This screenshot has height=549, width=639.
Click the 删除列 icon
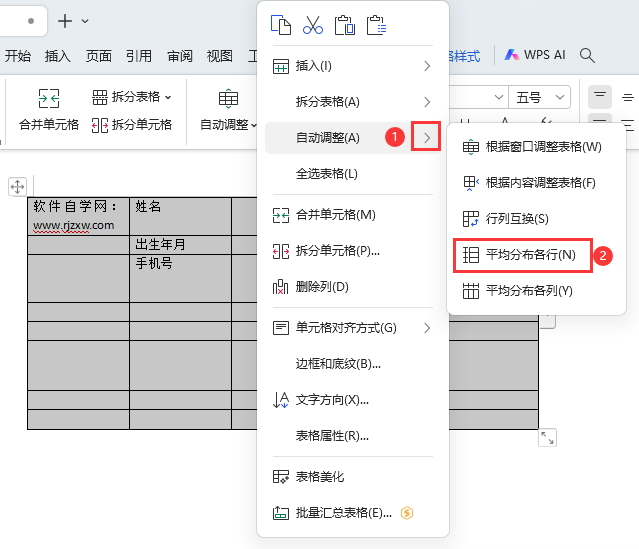point(280,287)
